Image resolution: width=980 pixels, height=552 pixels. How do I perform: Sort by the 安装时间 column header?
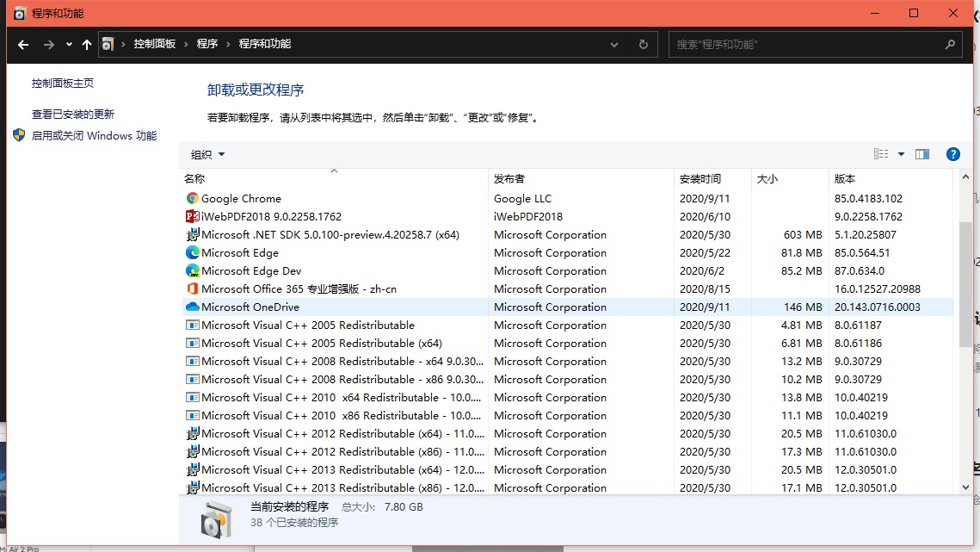coord(712,178)
